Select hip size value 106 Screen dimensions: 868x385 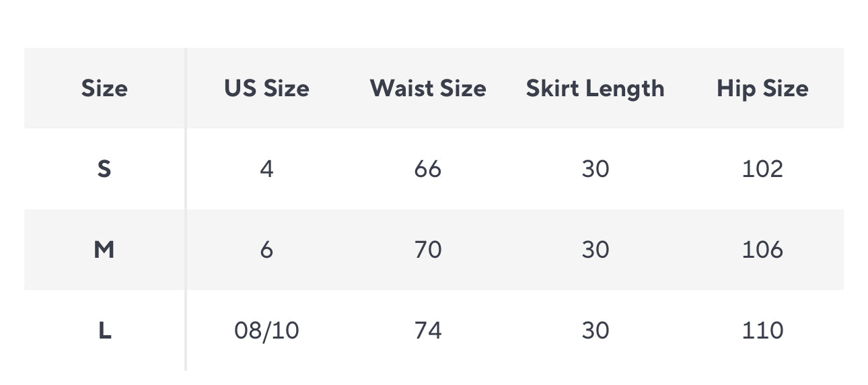click(x=762, y=250)
